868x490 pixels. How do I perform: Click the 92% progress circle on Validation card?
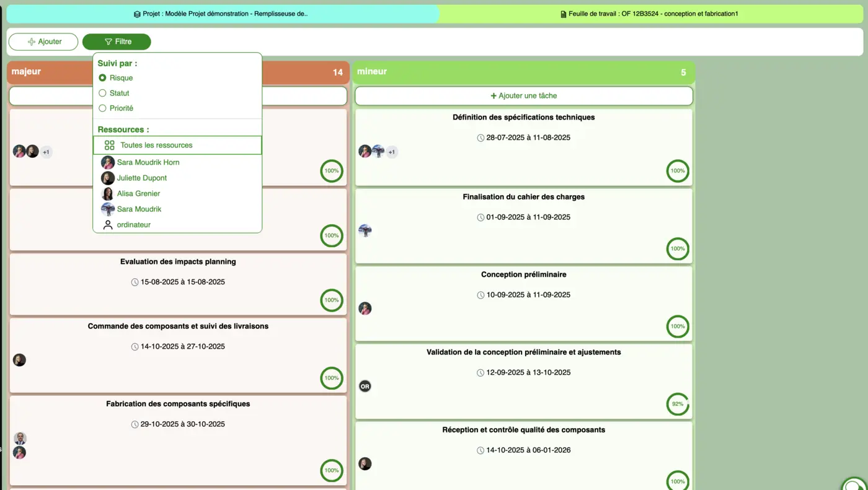coord(678,404)
